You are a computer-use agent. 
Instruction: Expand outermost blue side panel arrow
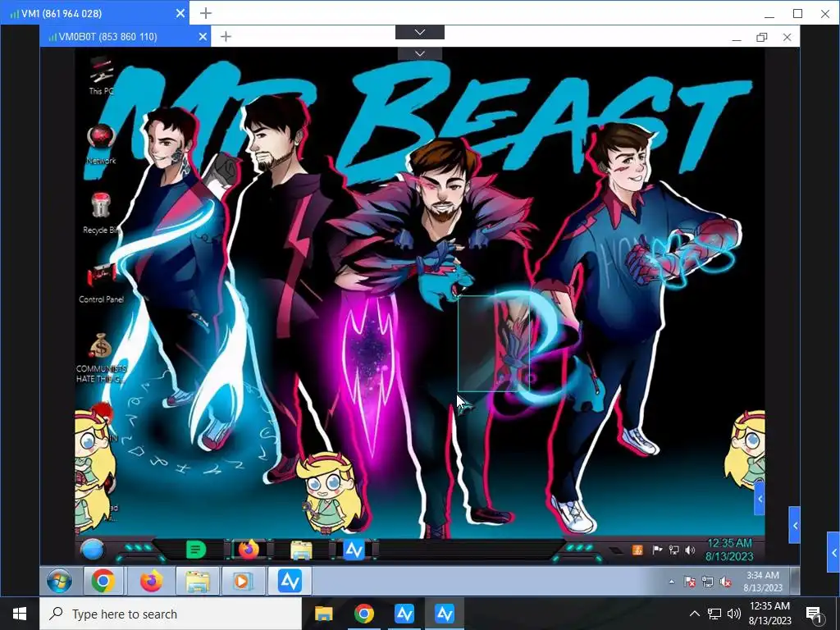[x=833, y=552]
